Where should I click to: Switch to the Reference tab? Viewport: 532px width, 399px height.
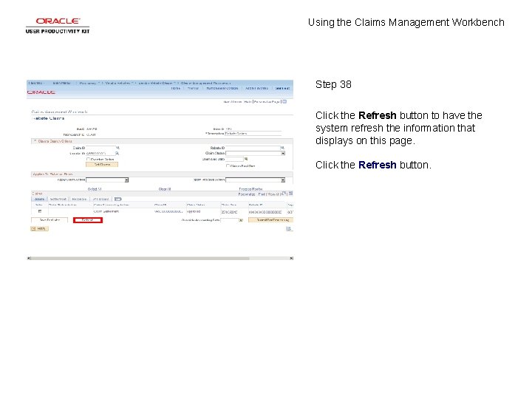tap(79, 199)
